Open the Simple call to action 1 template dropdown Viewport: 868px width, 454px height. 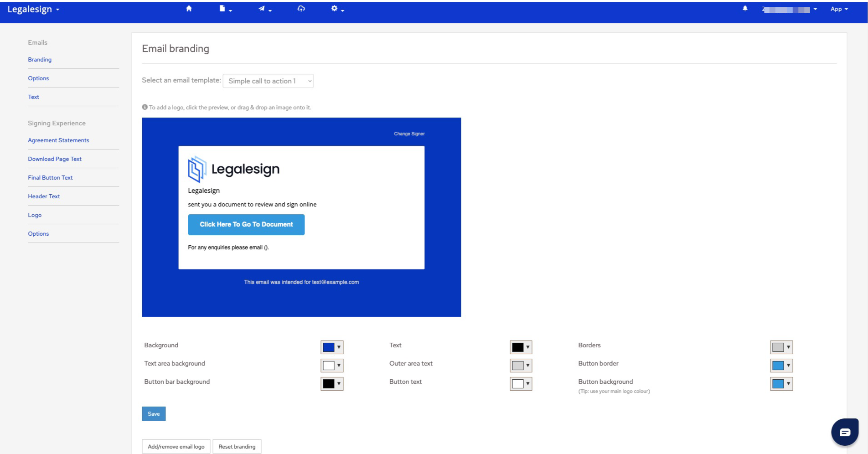point(268,81)
